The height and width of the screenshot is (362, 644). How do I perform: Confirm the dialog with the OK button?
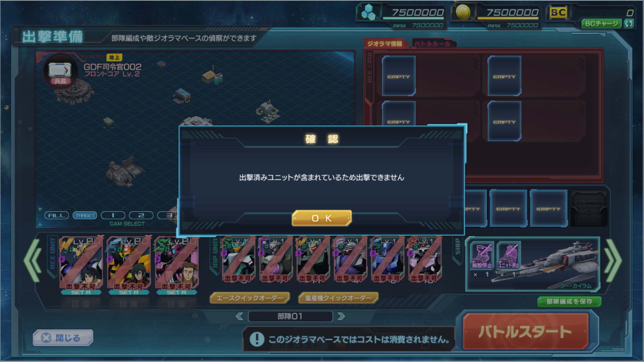click(x=321, y=218)
